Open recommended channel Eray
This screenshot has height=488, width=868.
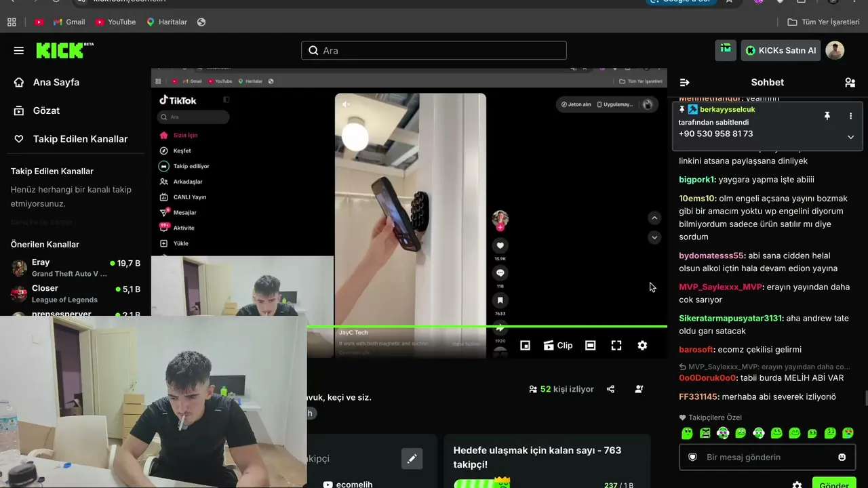(x=75, y=268)
